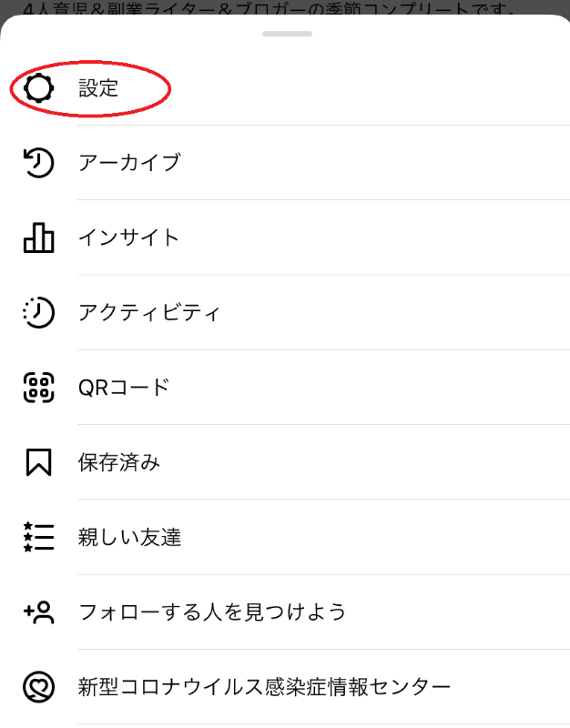
Task: Open 新型コロナウイルス感染症情報センター
Action: 264,686
